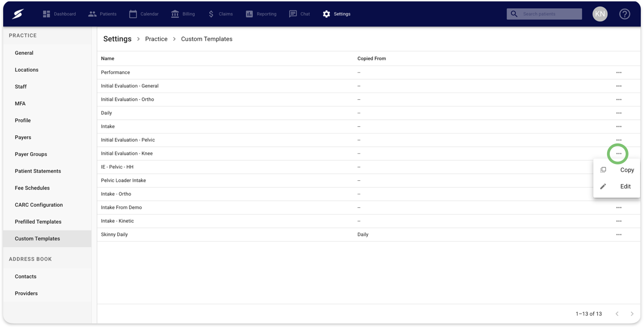
Task: Open the KN user avatar menu
Action: (x=600, y=14)
